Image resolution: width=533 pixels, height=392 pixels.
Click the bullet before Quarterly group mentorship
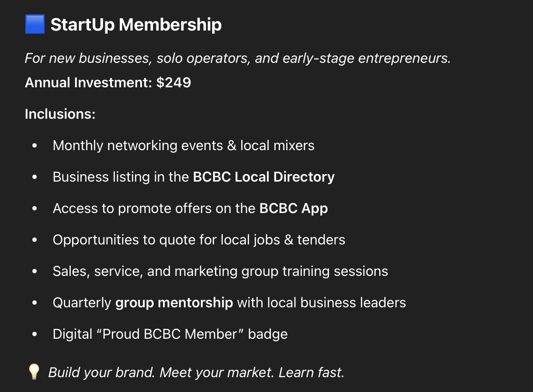pos(35,303)
